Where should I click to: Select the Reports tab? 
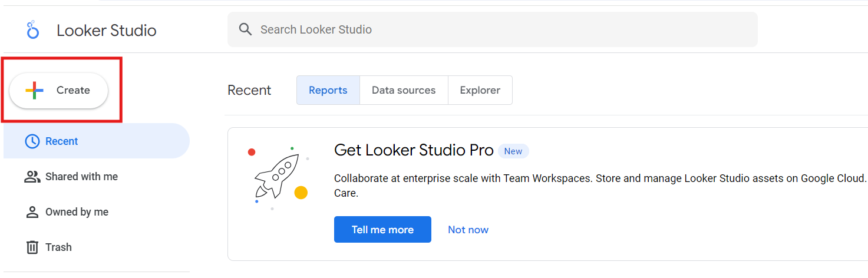click(328, 90)
